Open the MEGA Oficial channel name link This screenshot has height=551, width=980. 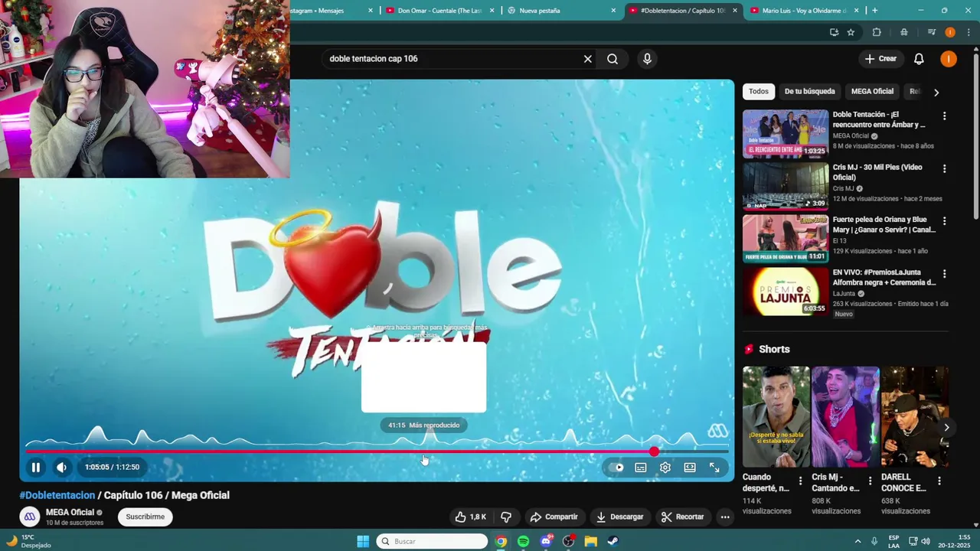point(70,512)
